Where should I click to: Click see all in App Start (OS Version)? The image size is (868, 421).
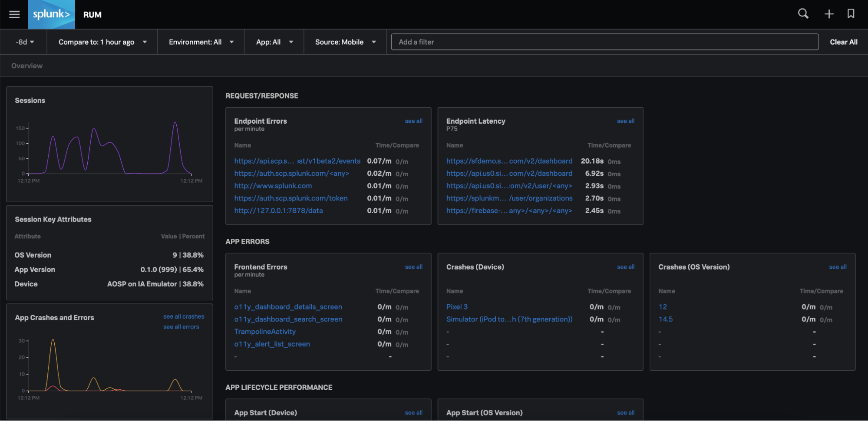tap(626, 413)
